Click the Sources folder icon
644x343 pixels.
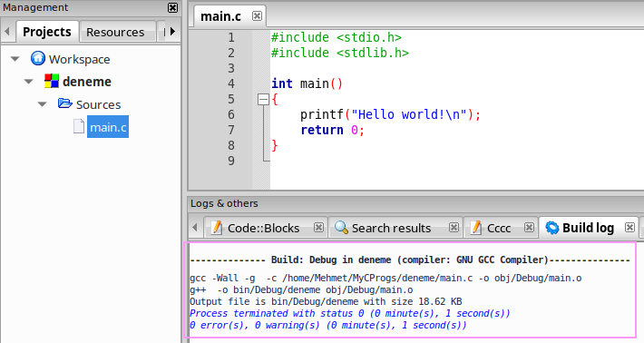coord(65,103)
